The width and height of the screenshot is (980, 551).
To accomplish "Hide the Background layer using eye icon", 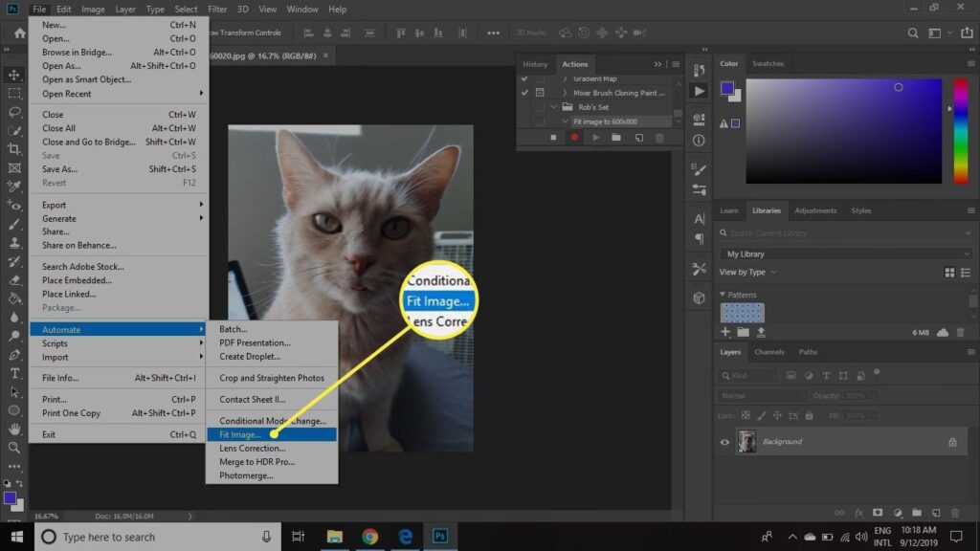I will pyautogui.click(x=724, y=442).
